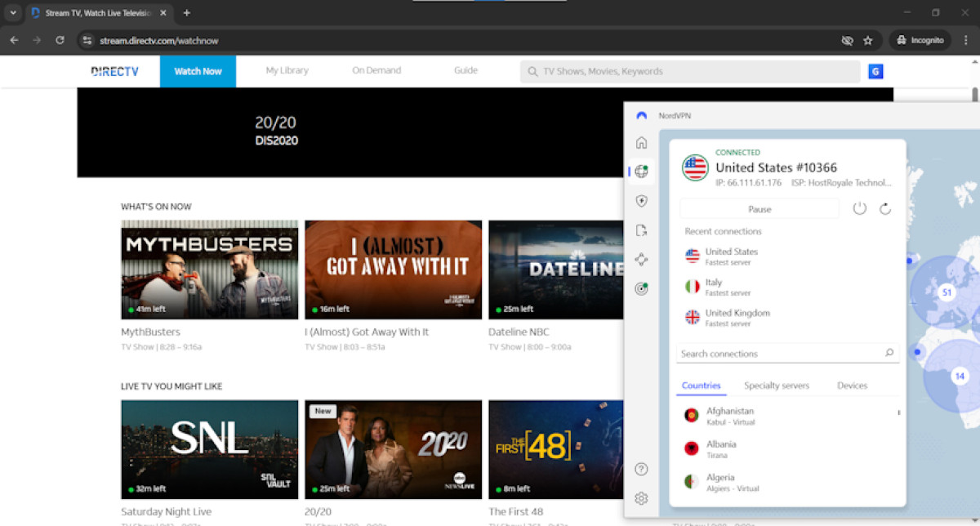Viewport: 980px width, 526px height.
Task: Open the site information icon beside the URL
Action: [87, 40]
